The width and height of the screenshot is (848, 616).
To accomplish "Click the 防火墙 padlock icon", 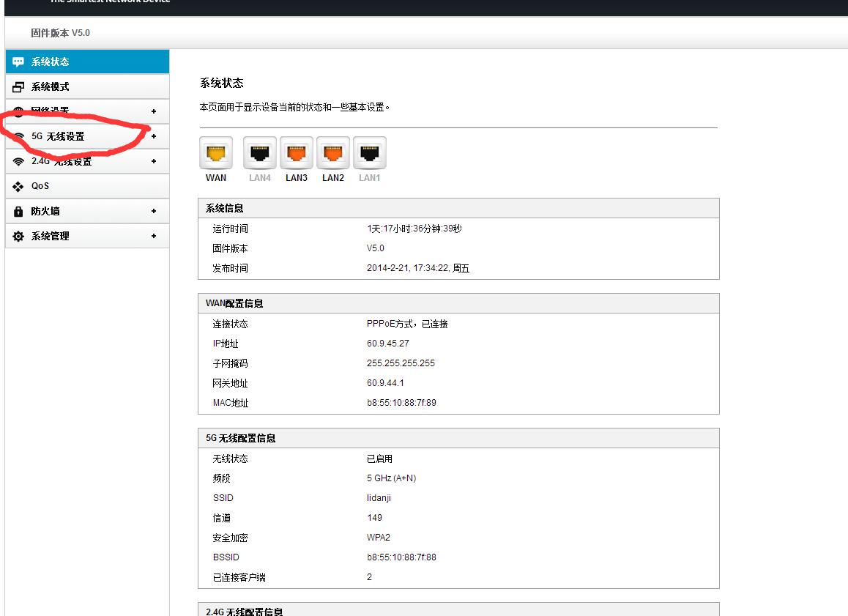I will coord(18,211).
